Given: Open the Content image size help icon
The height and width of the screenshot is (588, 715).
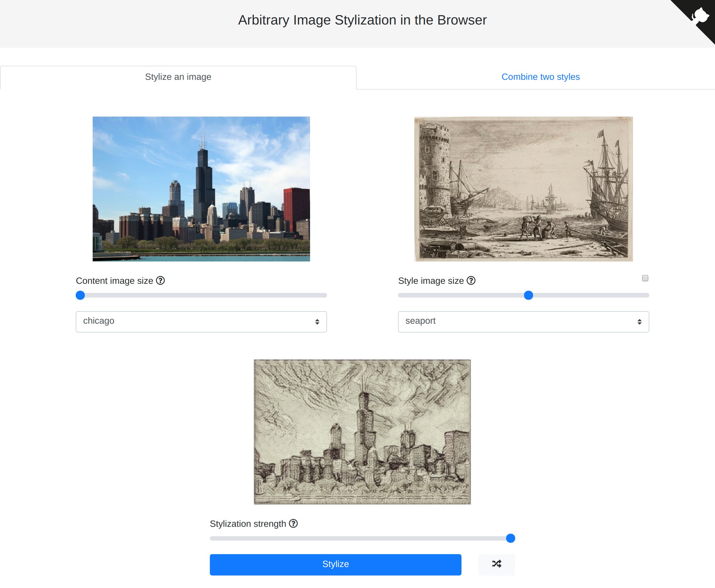Looking at the screenshot, I should pos(161,280).
